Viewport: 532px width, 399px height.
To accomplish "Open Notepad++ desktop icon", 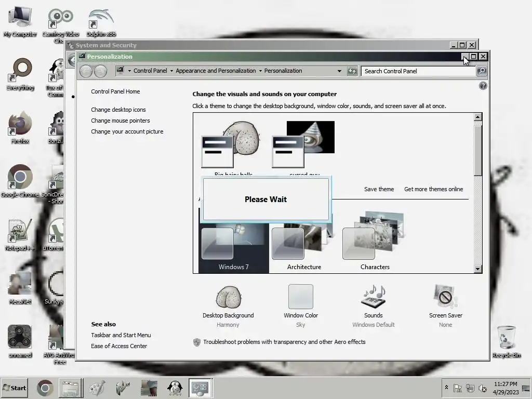I will [20, 235].
